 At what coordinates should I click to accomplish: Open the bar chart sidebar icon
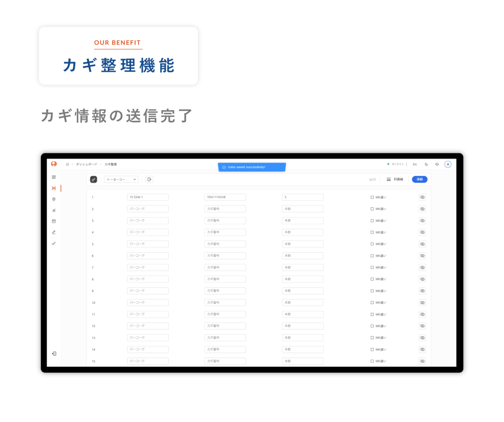click(54, 210)
